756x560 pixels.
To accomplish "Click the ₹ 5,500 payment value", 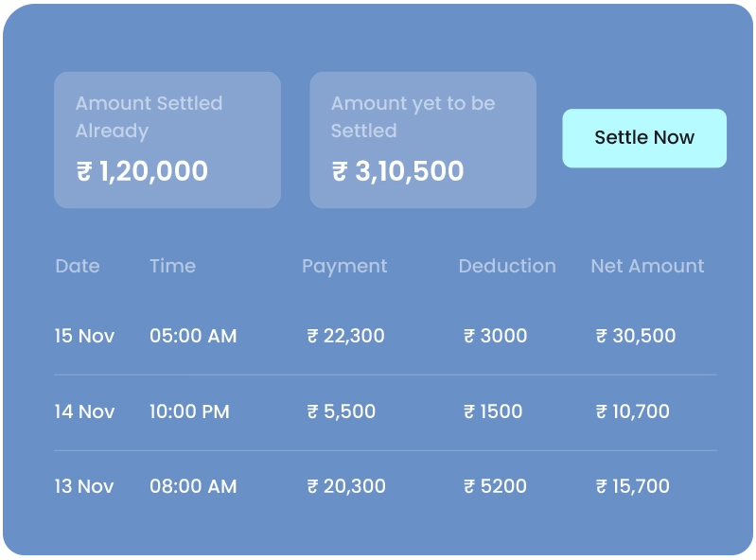I will 341,411.
